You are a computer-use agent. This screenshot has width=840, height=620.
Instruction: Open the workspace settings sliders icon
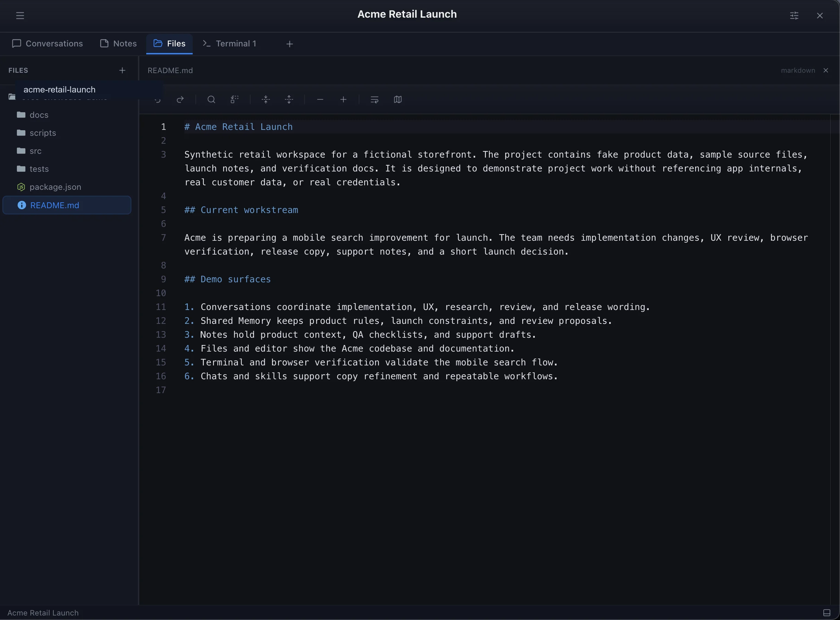pyautogui.click(x=794, y=15)
